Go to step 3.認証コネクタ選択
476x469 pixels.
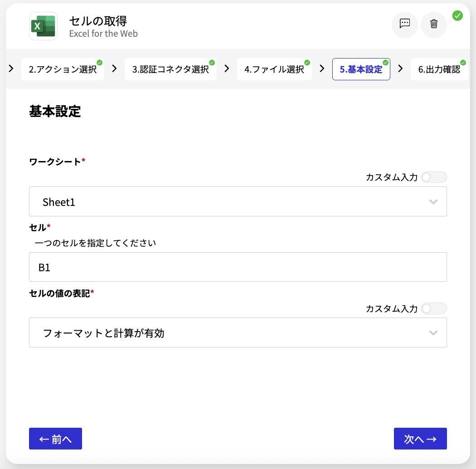(x=170, y=69)
